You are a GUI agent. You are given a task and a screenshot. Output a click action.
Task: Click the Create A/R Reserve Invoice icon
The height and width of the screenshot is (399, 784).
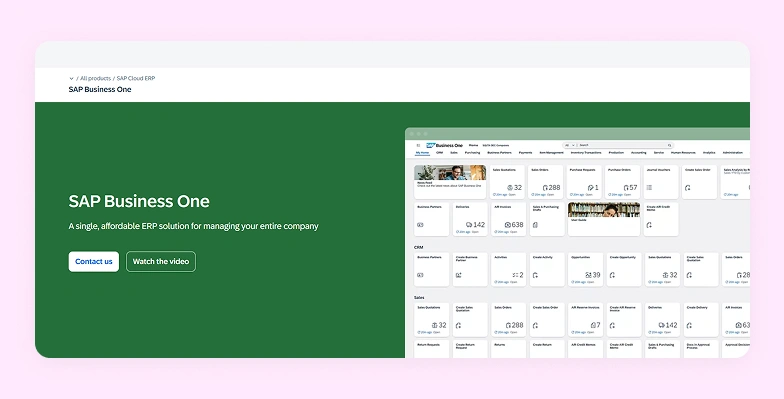coord(612,326)
